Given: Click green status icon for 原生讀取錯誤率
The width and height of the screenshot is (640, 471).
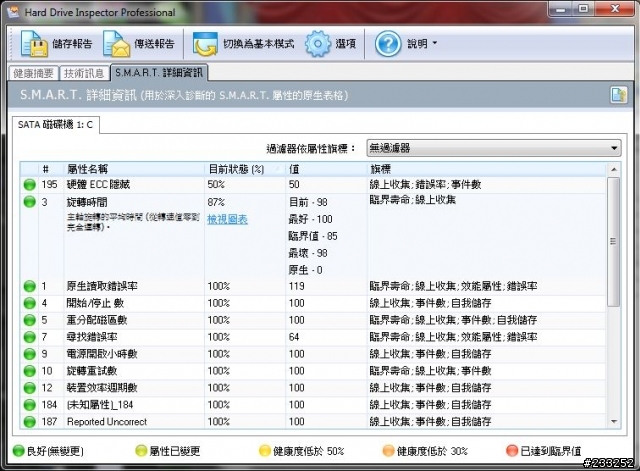Looking at the screenshot, I should point(29,286).
